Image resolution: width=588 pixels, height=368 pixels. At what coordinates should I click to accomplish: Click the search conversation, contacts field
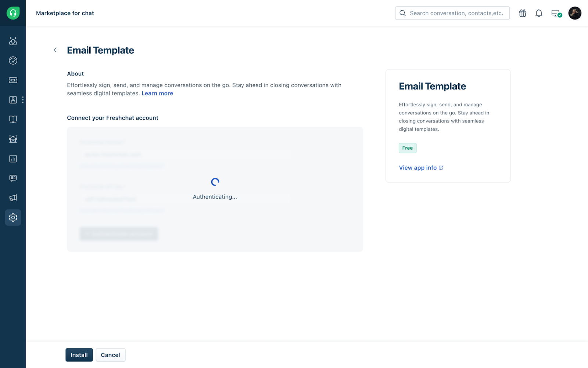pos(452,13)
